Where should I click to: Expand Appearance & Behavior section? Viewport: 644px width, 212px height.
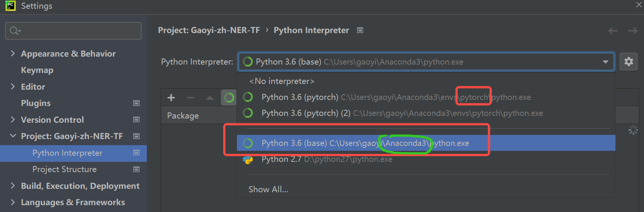(13, 54)
